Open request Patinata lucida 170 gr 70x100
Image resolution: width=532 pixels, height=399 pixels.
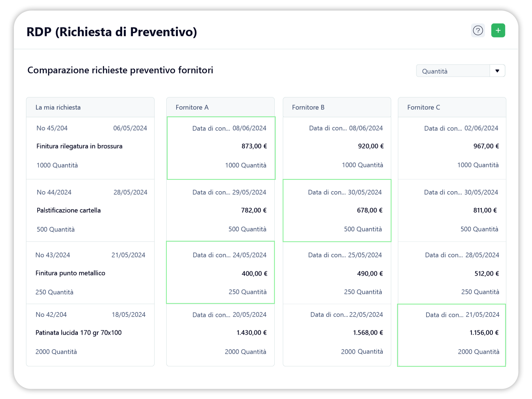click(x=90, y=335)
